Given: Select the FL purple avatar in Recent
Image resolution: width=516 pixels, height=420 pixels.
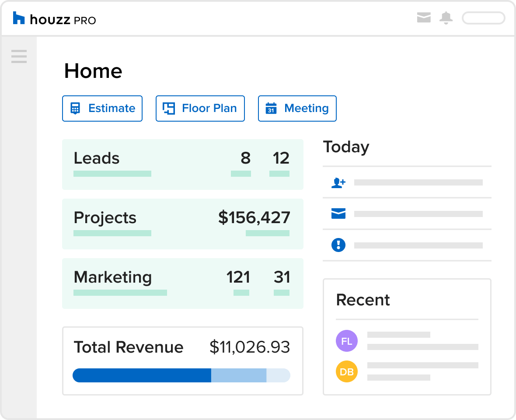Looking at the screenshot, I should [x=347, y=341].
